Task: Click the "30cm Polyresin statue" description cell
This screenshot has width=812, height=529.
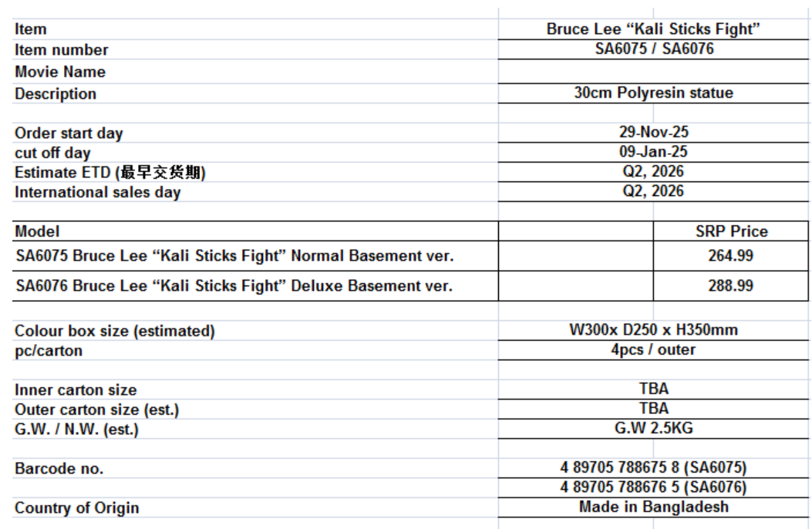Action: [653, 93]
